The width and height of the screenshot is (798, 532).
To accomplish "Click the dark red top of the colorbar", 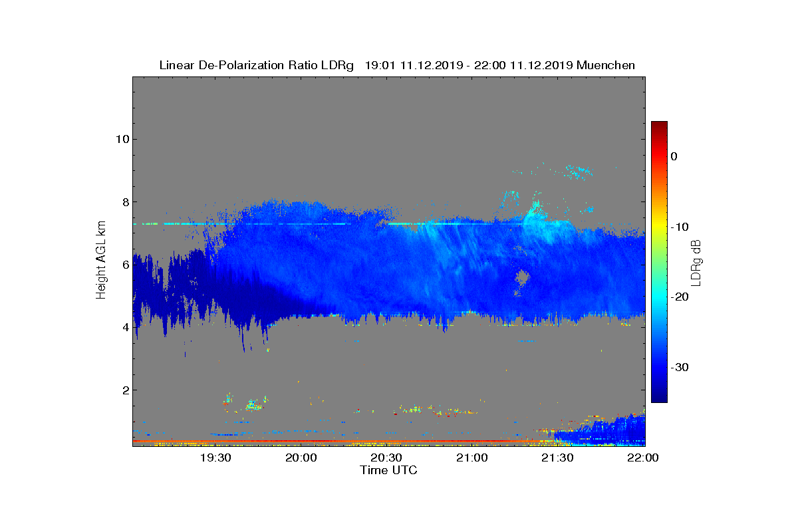I will [659, 126].
